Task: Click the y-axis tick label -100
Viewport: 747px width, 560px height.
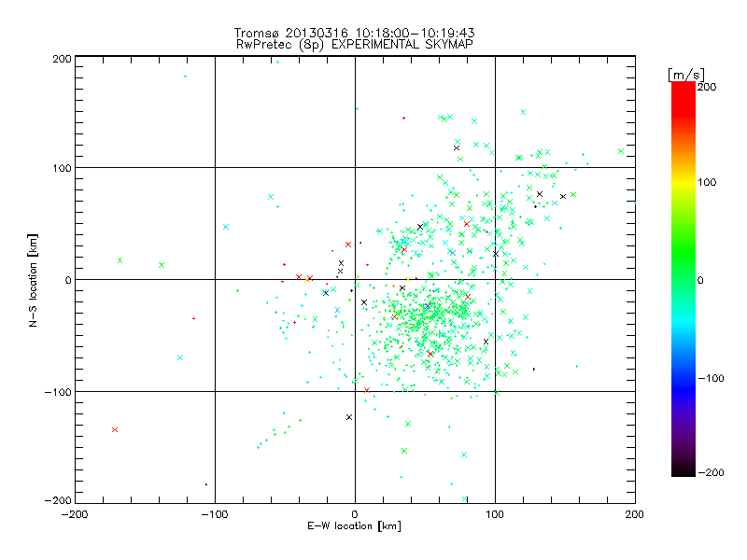Action: pos(58,392)
